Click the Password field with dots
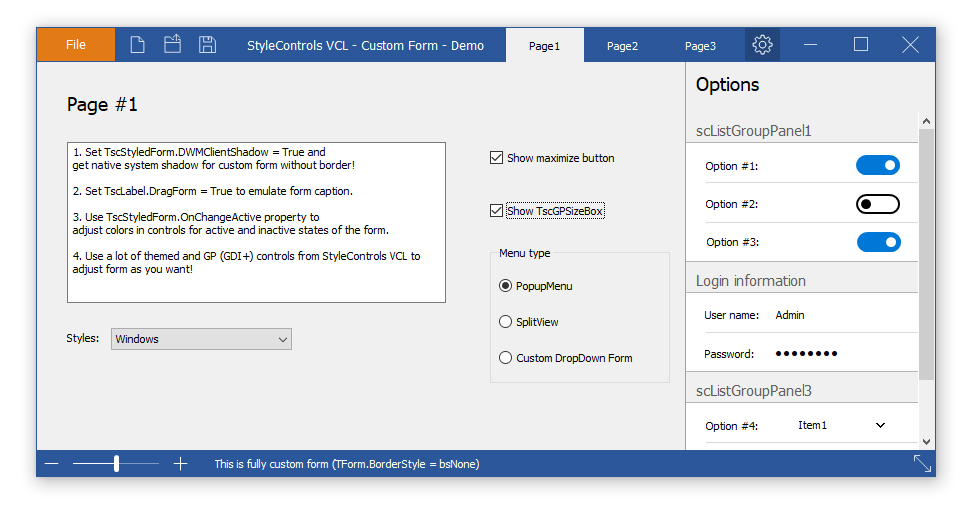 pyautogui.click(x=806, y=354)
